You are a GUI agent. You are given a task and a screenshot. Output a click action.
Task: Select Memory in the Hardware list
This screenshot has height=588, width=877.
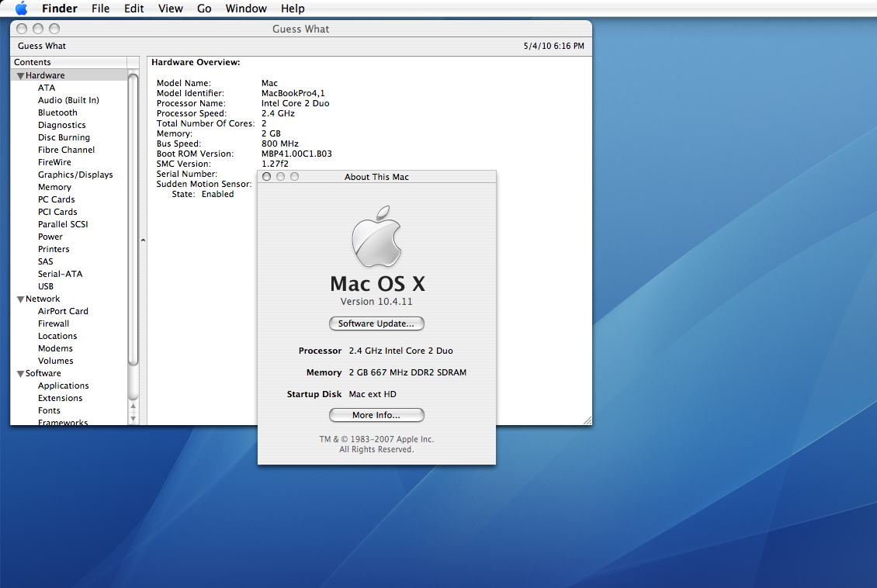click(x=54, y=187)
